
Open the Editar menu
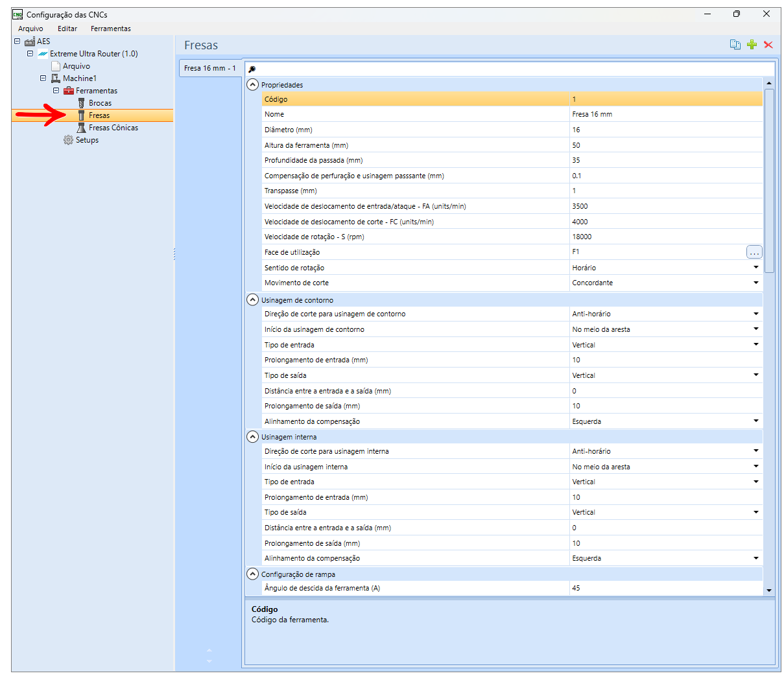(x=67, y=29)
